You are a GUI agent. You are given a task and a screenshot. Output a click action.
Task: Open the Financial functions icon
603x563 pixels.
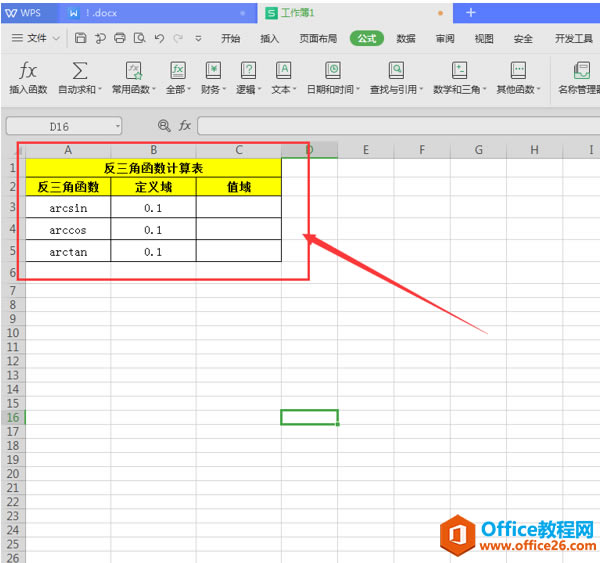213,71
